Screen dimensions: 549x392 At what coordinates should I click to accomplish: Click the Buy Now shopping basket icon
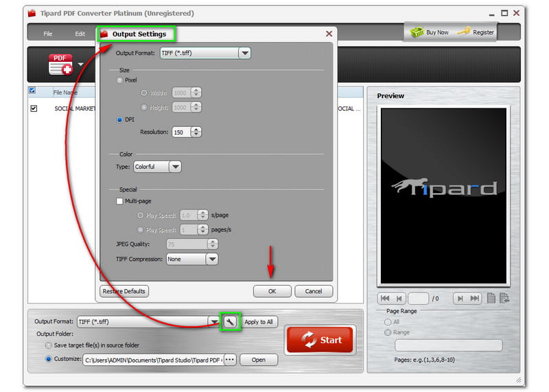417,32
